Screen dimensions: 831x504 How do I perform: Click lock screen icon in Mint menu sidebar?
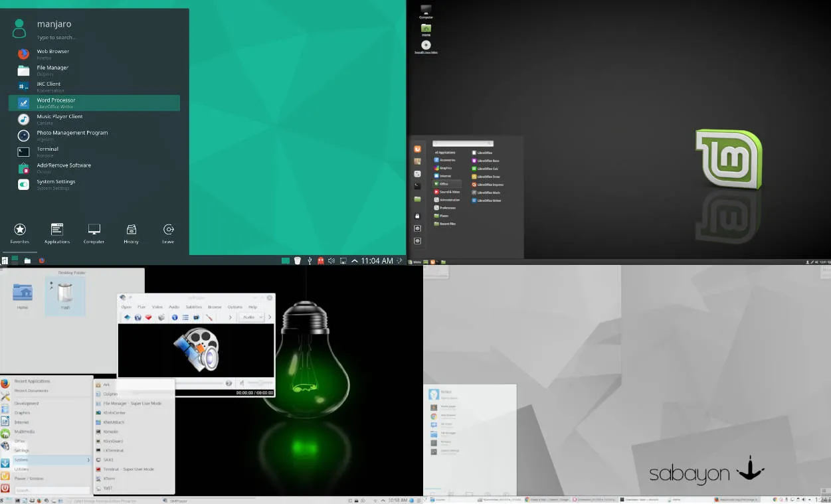coord(417,216)
